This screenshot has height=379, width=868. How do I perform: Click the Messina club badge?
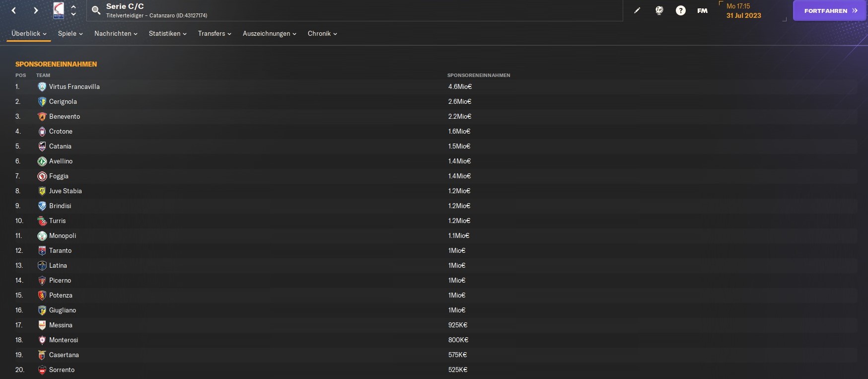(42, 325)
